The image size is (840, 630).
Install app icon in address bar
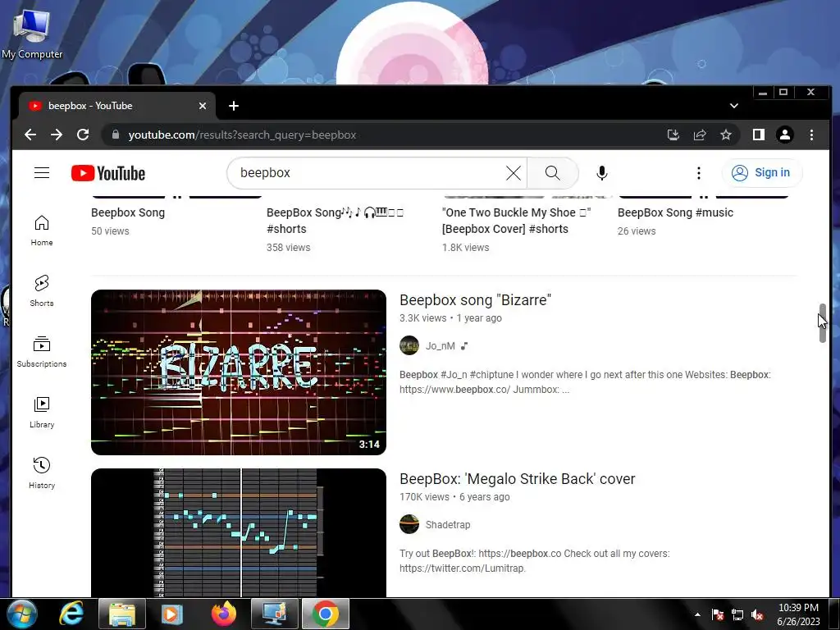(x=673, y=135)
